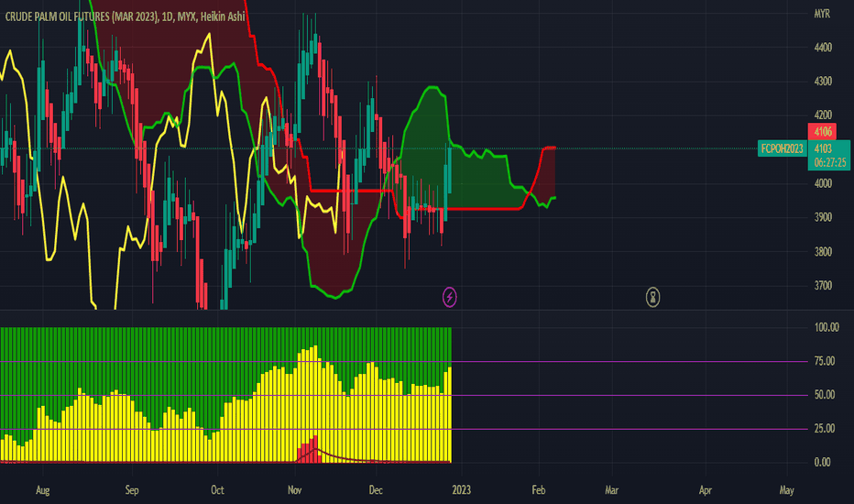Click the 0.00 indicator scale label
This screenshot has width=854, height=504.
(x=823, y=463)
